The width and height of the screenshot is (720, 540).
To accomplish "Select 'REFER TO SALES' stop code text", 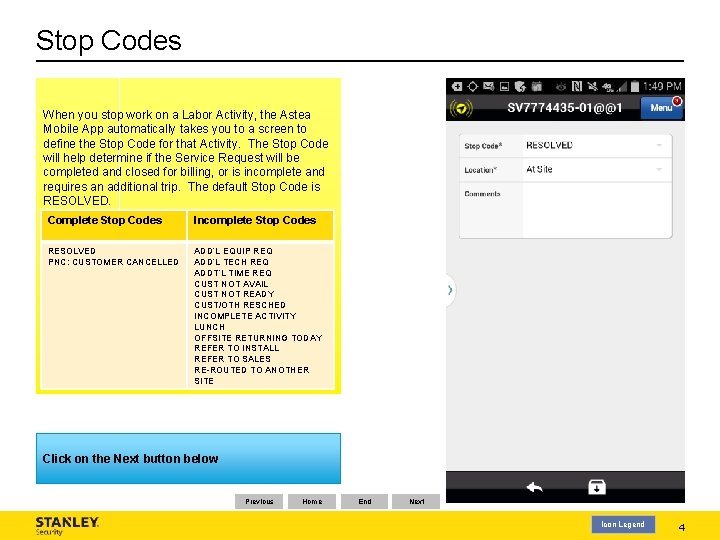I will pyautogui.click(x=232, y=359).
